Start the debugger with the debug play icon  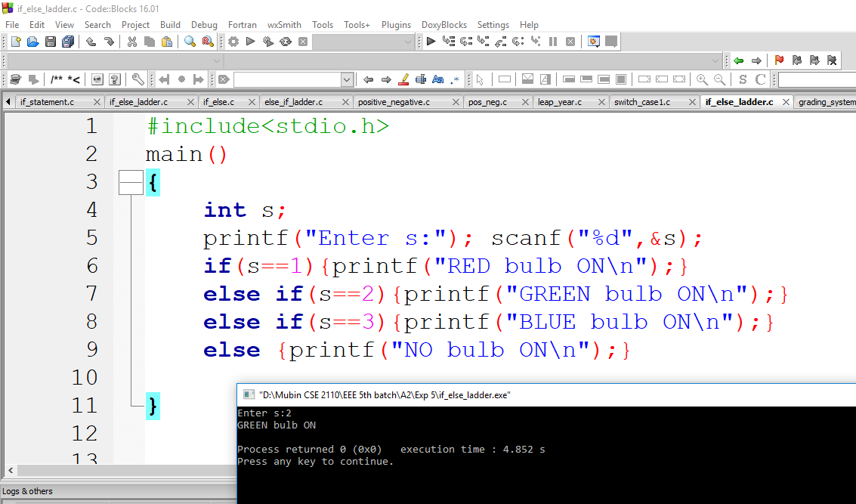430,42
